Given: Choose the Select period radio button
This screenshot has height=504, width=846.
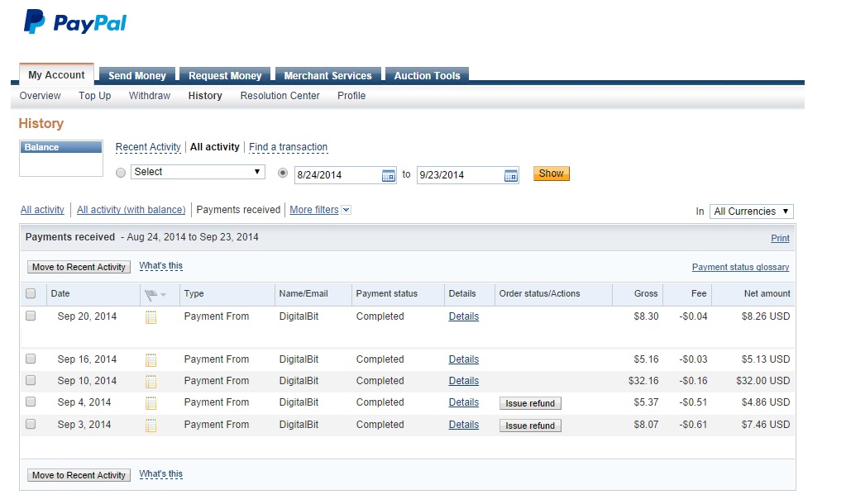Looking at the screenshot, I should [121, 173].
